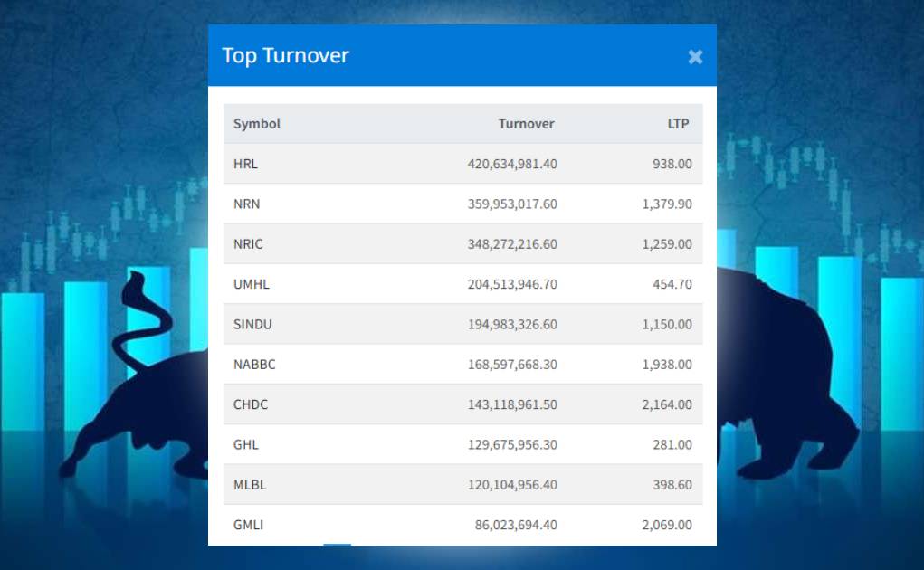Image resolution: width=924 pixels, height=570 pixels.
Task: Click the Symbol column header
Action: coord(256,124)
